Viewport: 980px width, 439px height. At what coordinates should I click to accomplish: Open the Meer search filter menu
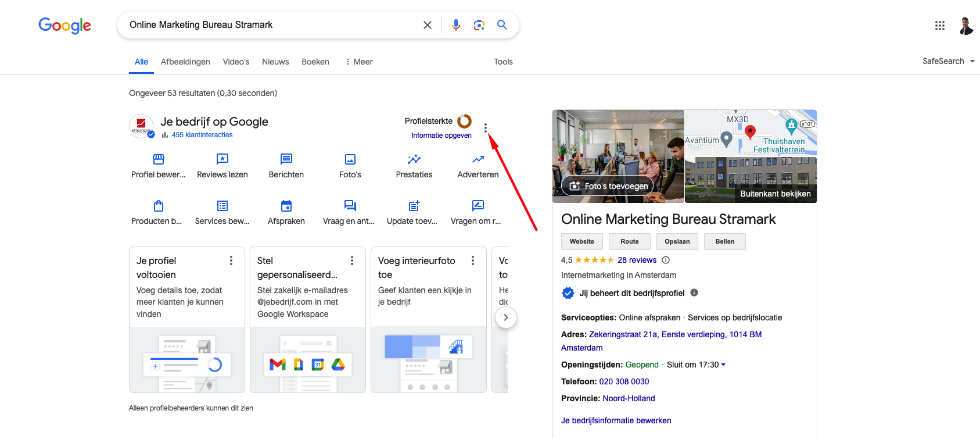point(359,62)
